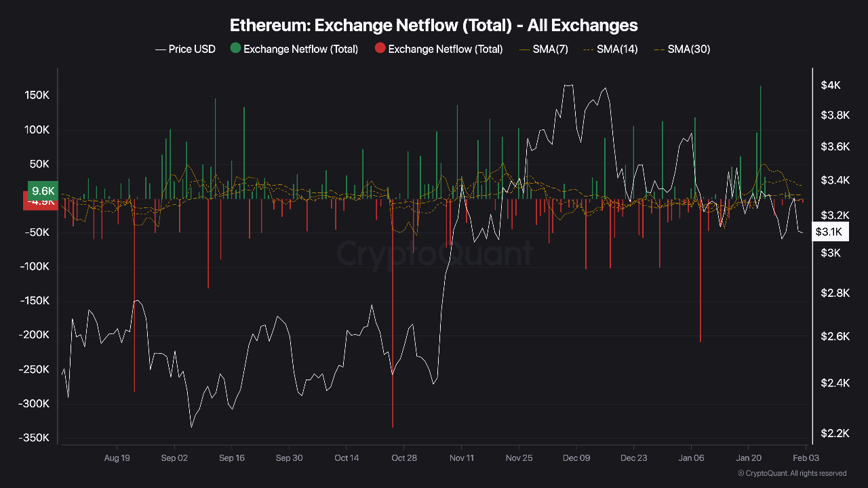The height and width of the screenshot is (488, 868).
Task: Click the green 9.6K value badge
Action: 42,191
